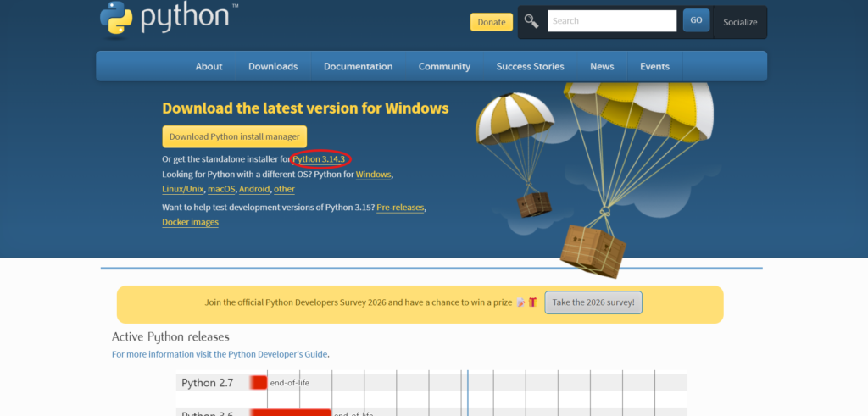Open the Python 3.14.3 standalone installer link
868x416 pixels.
click(320, 159)
